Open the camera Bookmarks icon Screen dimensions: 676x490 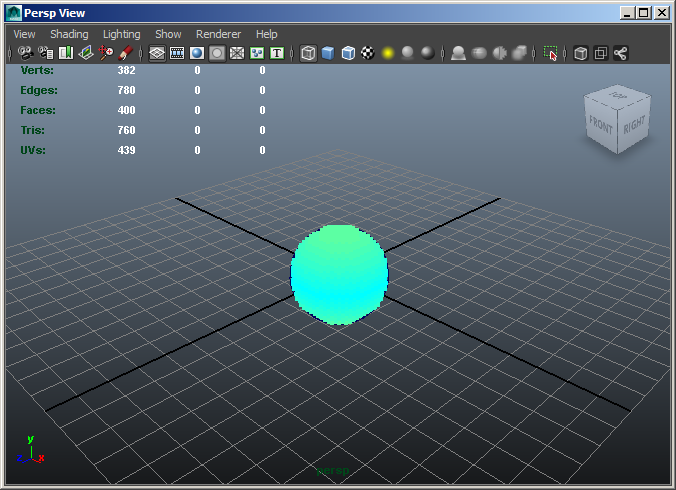(66, 53)
